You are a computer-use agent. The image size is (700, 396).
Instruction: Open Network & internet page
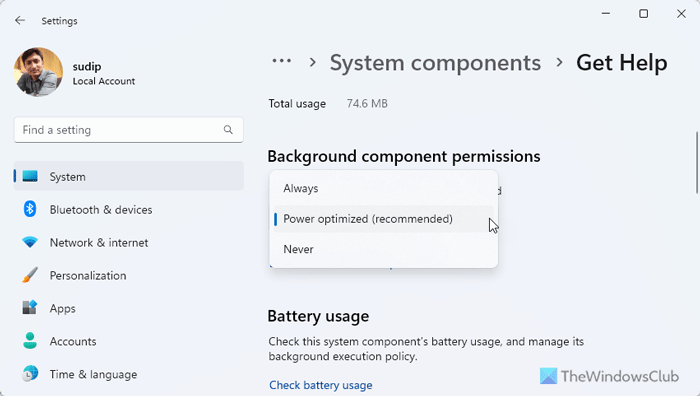point(129,242)
